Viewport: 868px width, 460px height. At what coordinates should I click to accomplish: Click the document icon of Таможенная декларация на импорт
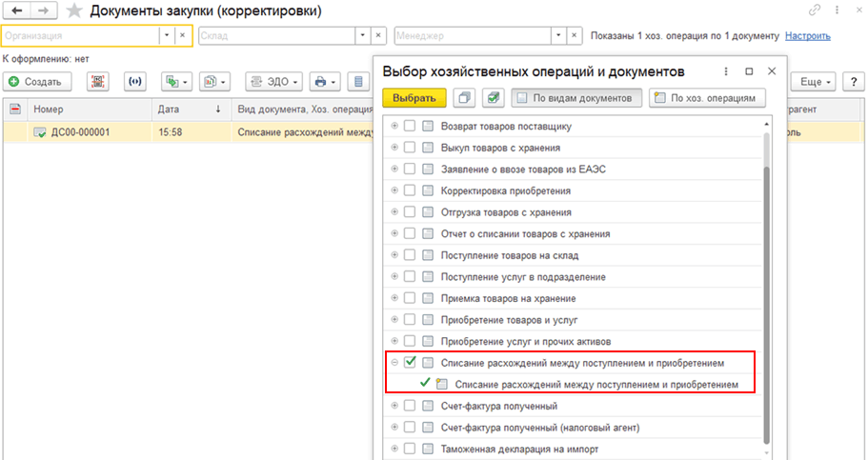(428, 449)
